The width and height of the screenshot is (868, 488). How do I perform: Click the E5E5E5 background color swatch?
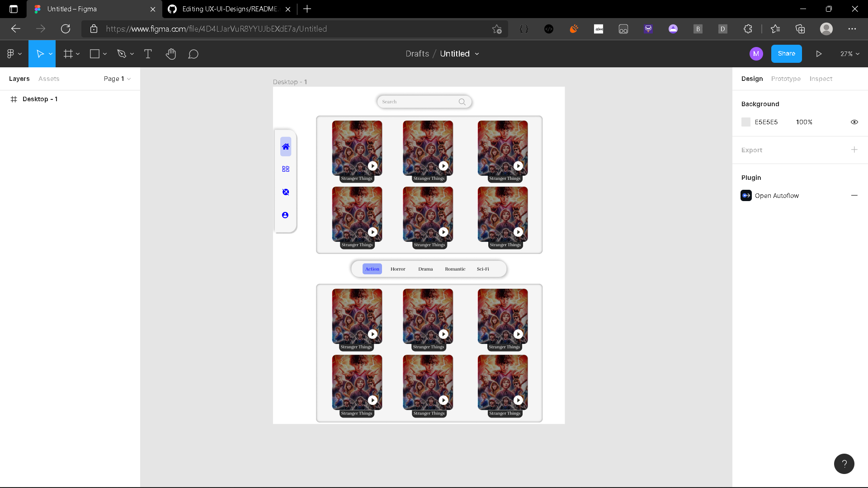tap(746, 122)
